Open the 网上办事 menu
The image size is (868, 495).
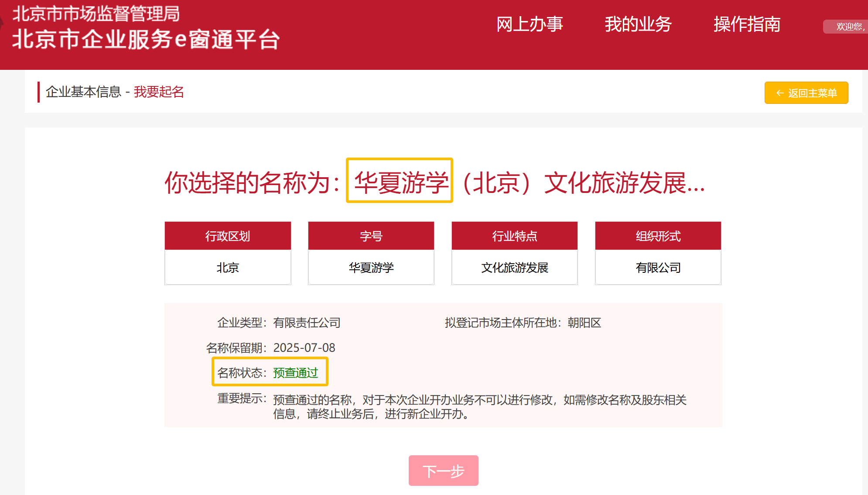click(x=530, y=24)
